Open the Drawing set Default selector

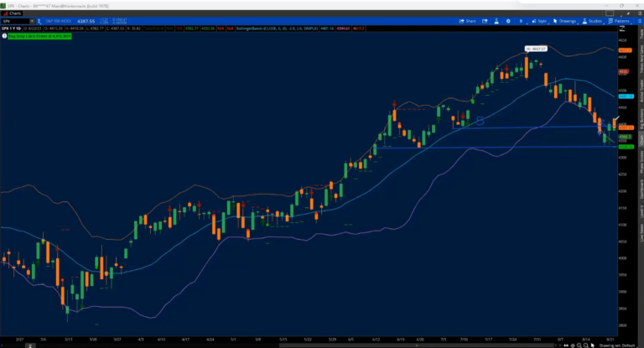(619, 344)
